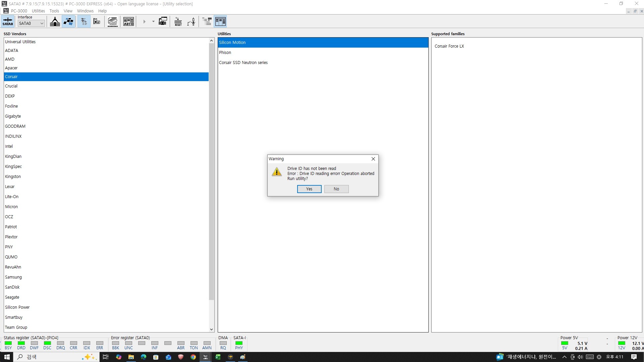Open the Windows menu
This screenshot has width=644, height=362.
[85, 11]
